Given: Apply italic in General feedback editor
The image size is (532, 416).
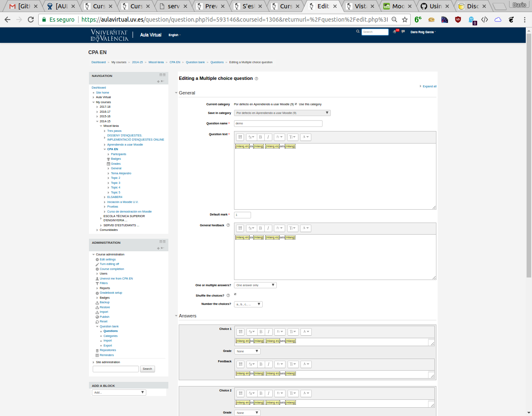Looking at the screenshot, I should pyautogui.click(x=268, y=228).
